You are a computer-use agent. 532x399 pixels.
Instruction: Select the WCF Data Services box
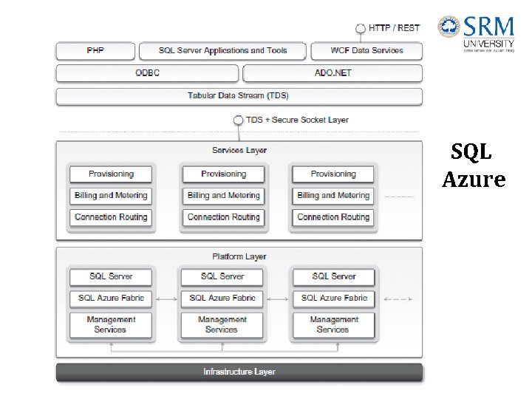(x=366, y=51)
